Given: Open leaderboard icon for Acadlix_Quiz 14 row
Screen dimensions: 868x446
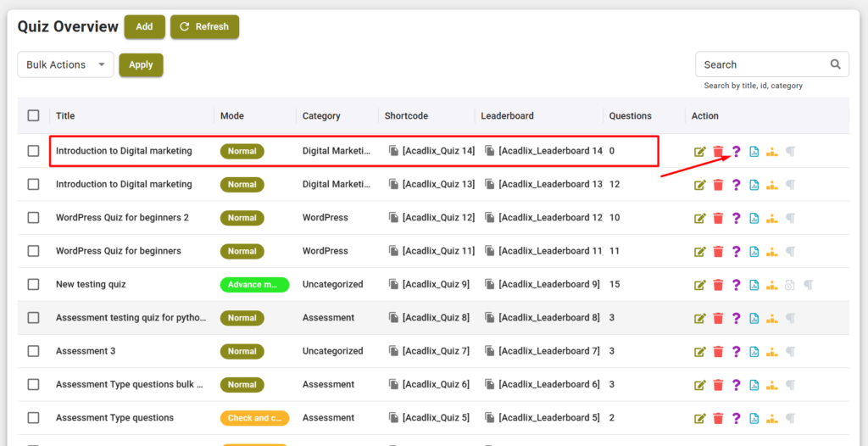Looking at the screenshot, I should (771, 152).
